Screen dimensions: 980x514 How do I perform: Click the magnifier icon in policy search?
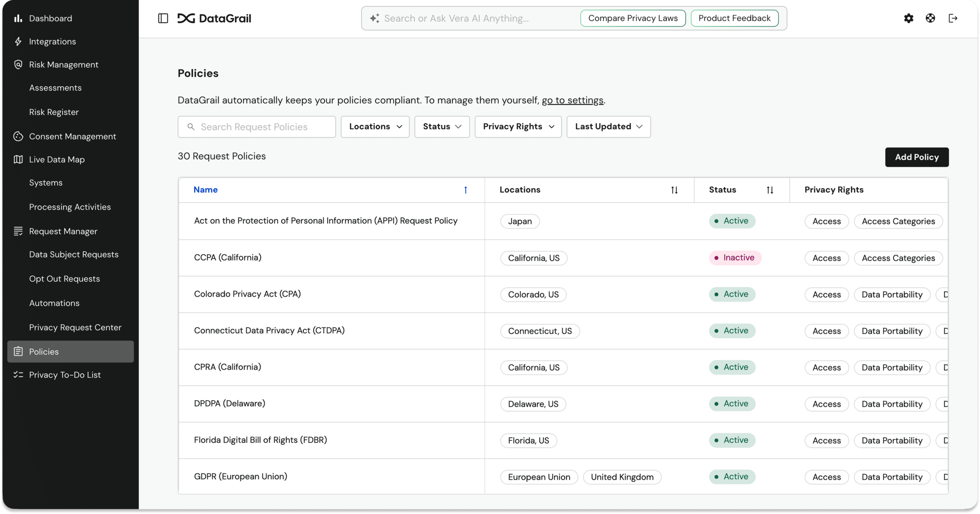(191, 127)
